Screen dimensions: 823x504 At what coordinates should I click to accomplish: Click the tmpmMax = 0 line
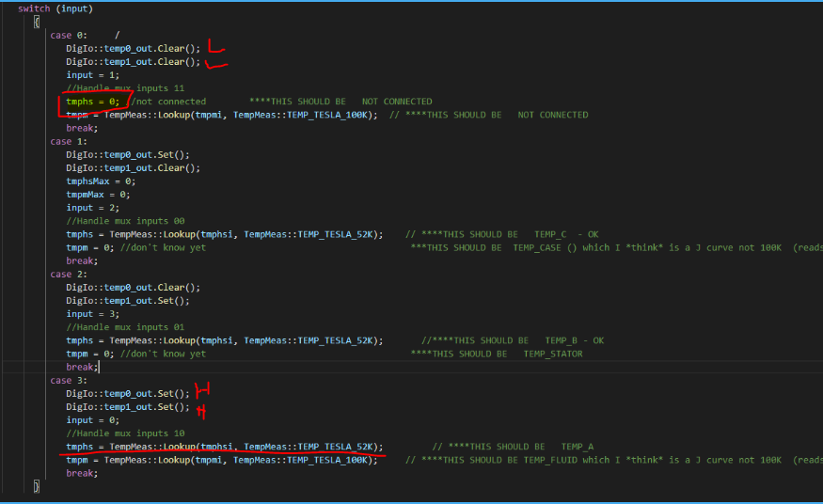(98, 195)
